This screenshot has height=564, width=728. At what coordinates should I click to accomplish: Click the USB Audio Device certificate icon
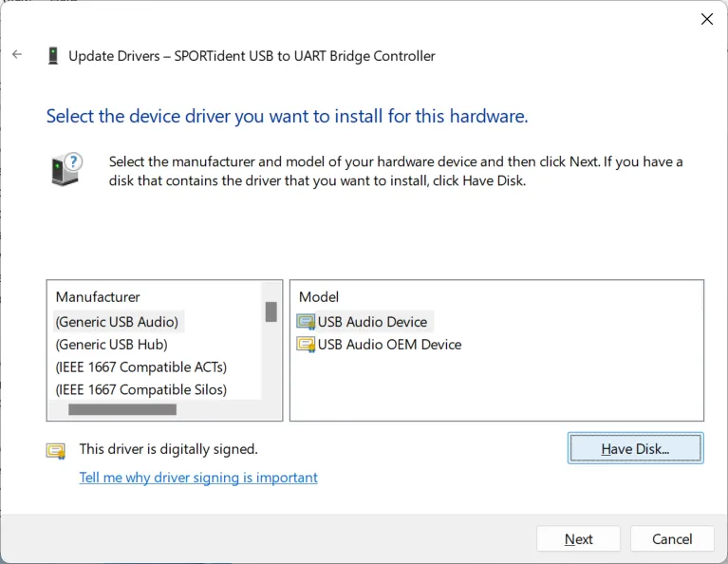[306, 322]
